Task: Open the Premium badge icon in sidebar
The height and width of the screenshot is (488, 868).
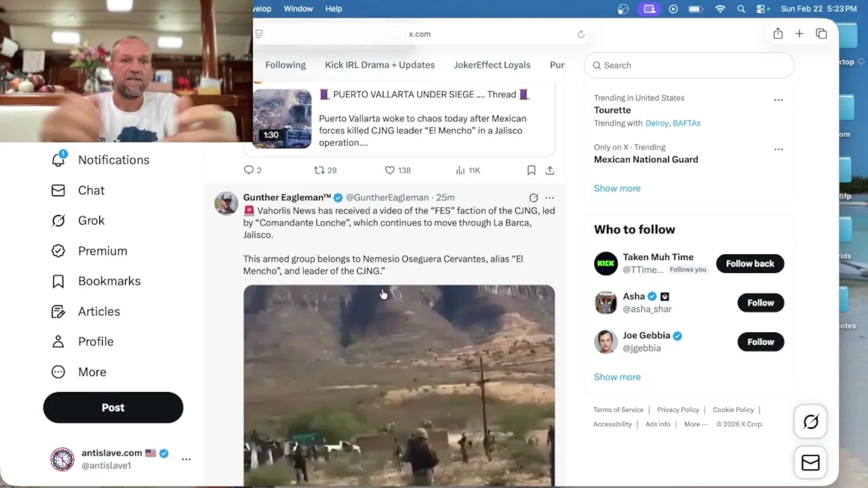Action: (58, 251)
